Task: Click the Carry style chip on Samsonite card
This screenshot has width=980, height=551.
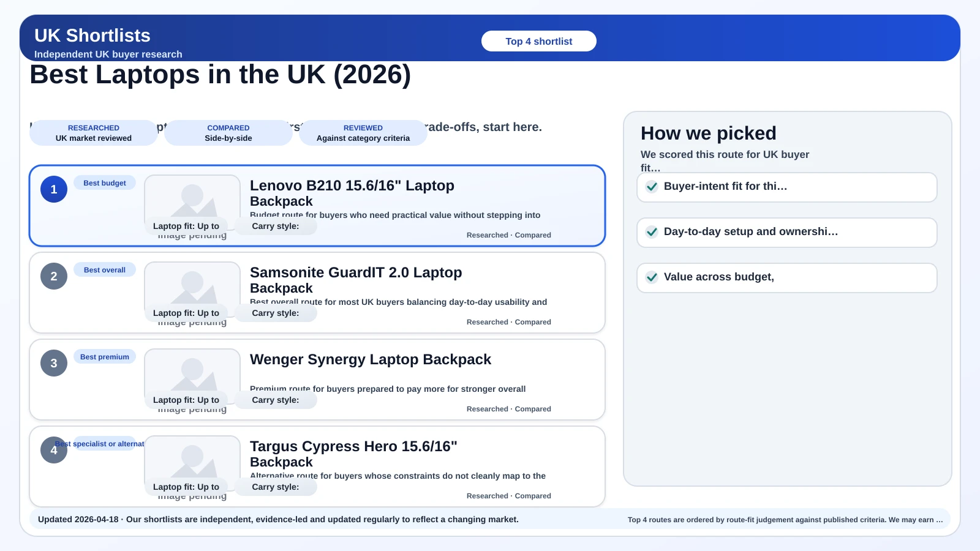Action: 276,313
